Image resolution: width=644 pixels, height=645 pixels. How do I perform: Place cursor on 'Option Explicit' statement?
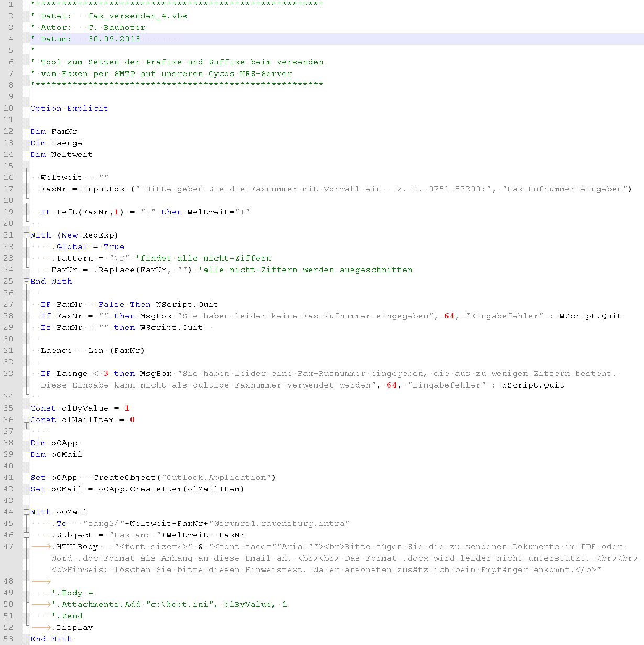69,109
